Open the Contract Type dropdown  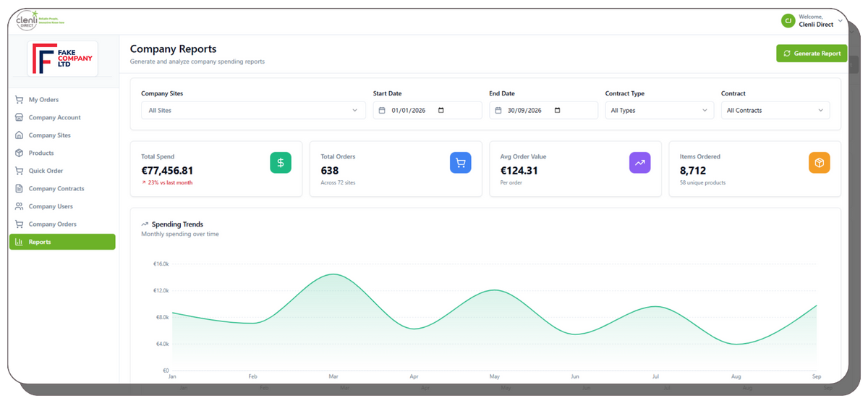(659, 111)
